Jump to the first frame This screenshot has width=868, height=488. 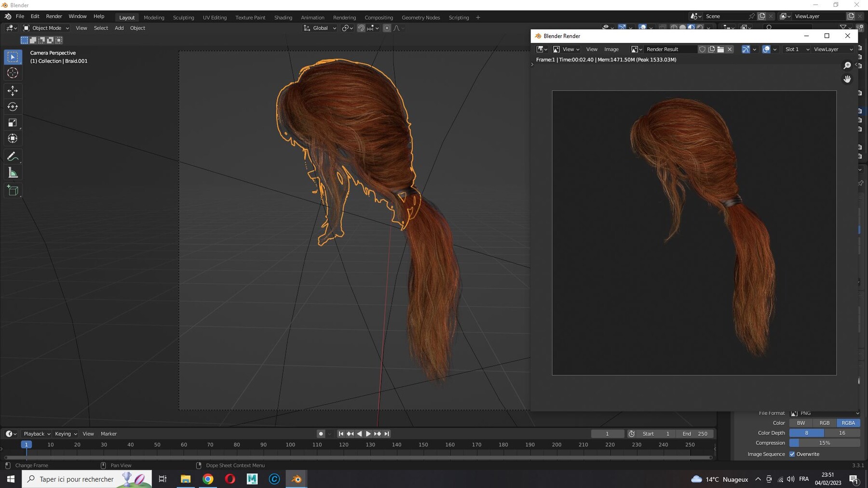click(x=341, y=434)
